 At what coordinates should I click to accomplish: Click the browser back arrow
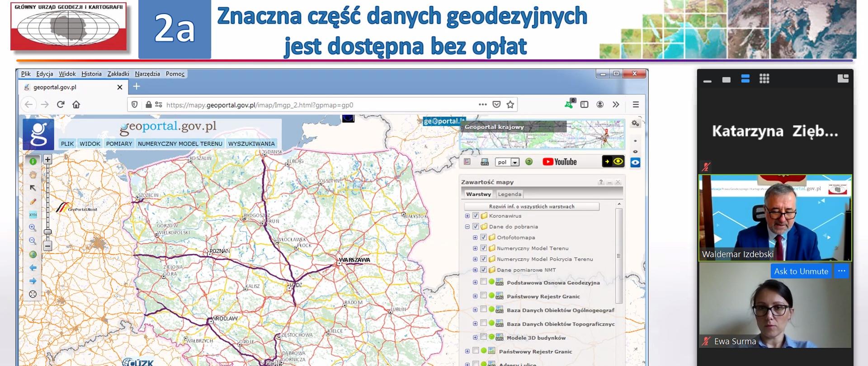[x=28, y=104]
